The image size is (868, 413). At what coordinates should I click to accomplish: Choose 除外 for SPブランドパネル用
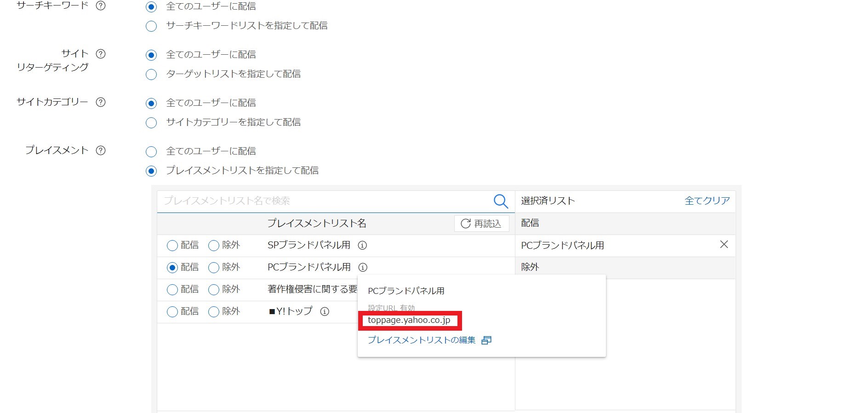214,246
